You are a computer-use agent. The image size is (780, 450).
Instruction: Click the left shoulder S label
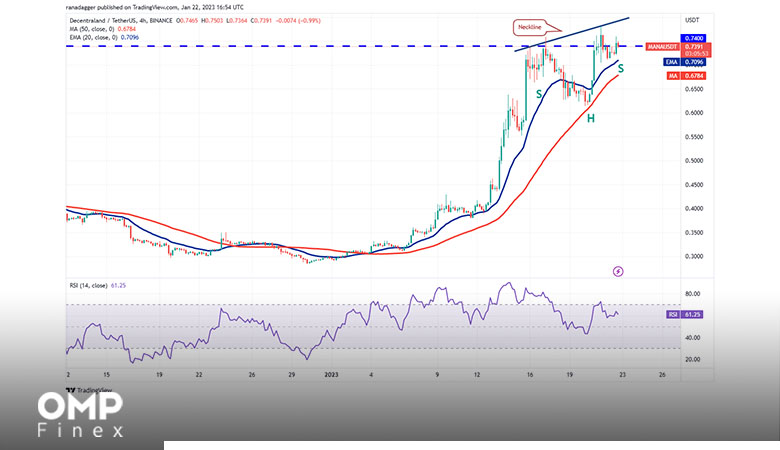tap(539, 94)
